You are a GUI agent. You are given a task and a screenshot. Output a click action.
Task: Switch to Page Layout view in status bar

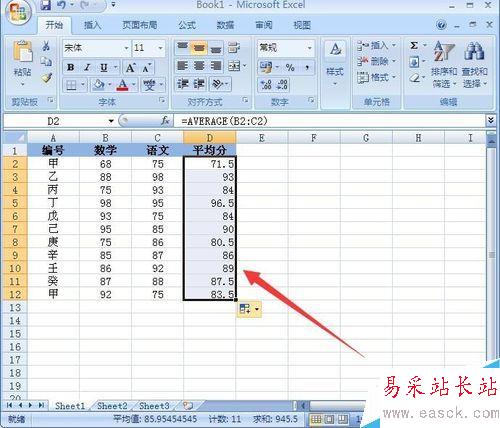(330, 419)
